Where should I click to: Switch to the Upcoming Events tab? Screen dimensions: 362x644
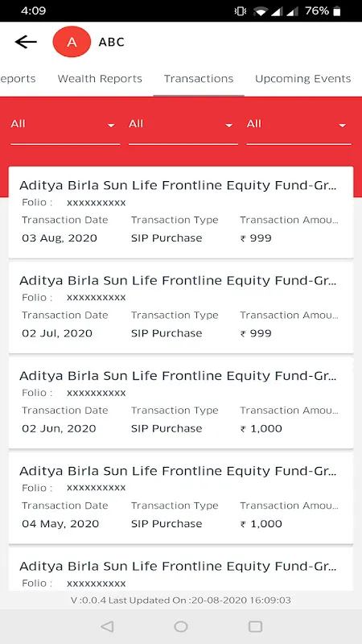pos(303,79)
